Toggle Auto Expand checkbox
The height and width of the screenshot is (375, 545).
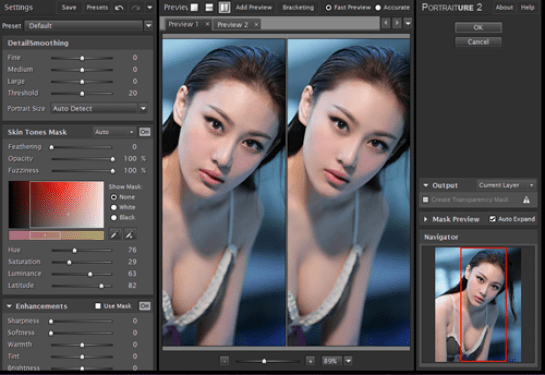(492, 219)
